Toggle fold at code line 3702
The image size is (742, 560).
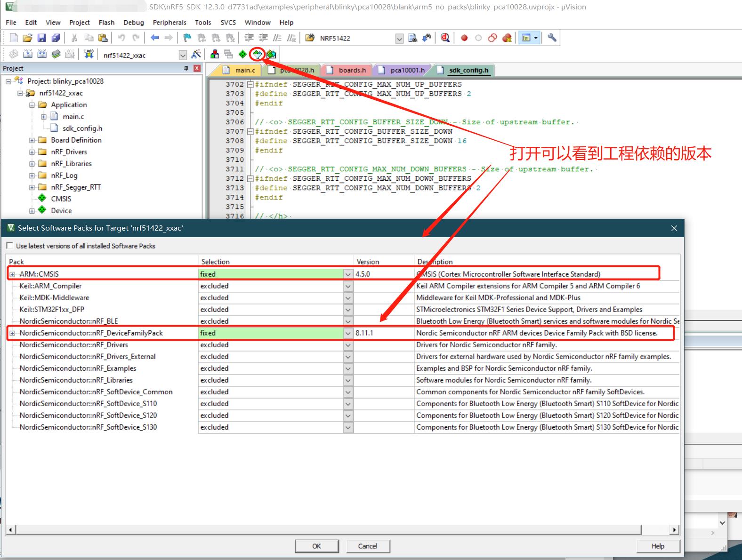(250, 84)
